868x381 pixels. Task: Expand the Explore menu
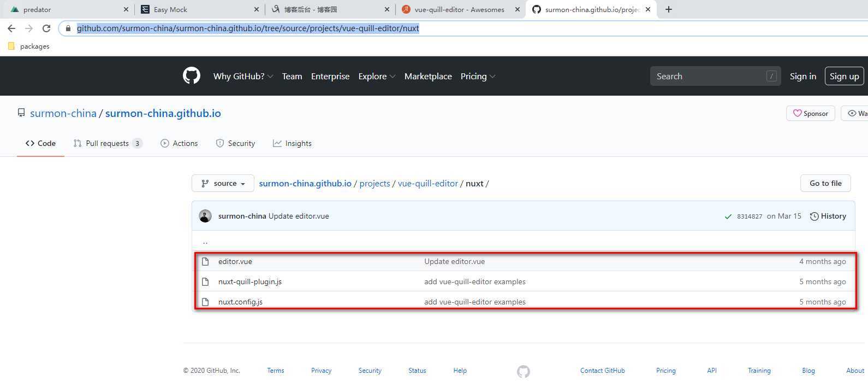[377, 76]
